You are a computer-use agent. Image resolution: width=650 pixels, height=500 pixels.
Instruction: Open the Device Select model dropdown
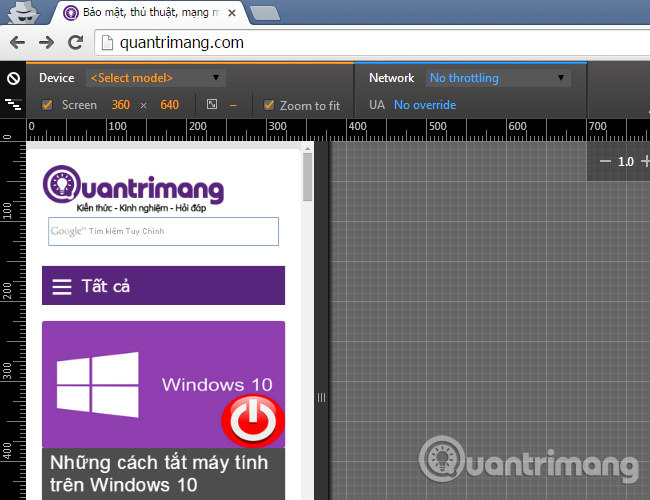[x=155, y=78]
